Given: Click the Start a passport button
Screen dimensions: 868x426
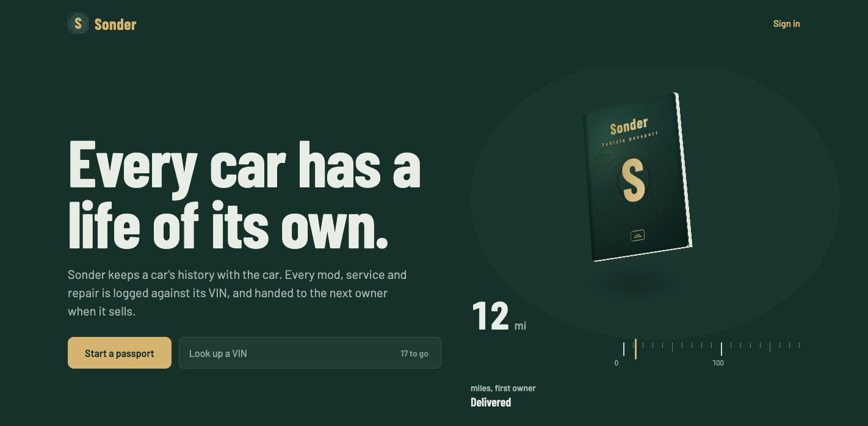Looking at the screenshot, I should pos(120,353).
